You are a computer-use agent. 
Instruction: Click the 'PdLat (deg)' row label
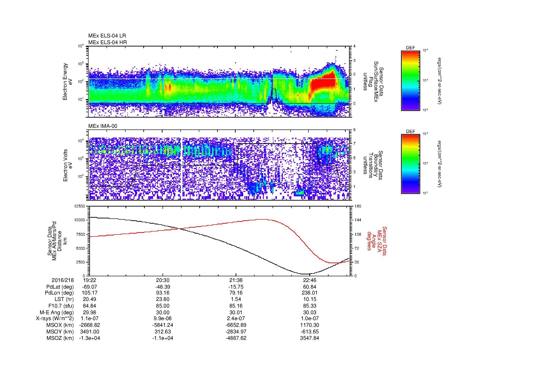(60, 287)
